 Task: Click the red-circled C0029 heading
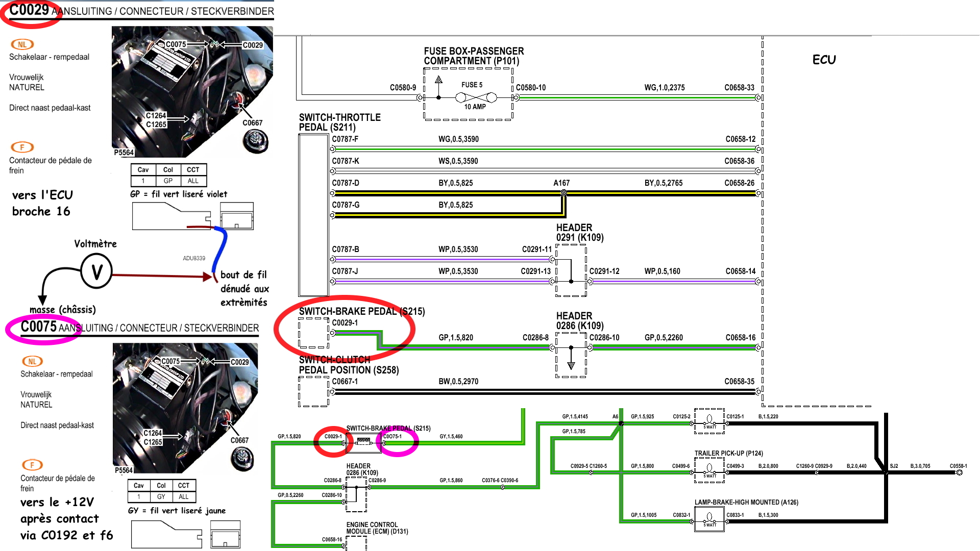pyautogui.click(x=30, y=10)
